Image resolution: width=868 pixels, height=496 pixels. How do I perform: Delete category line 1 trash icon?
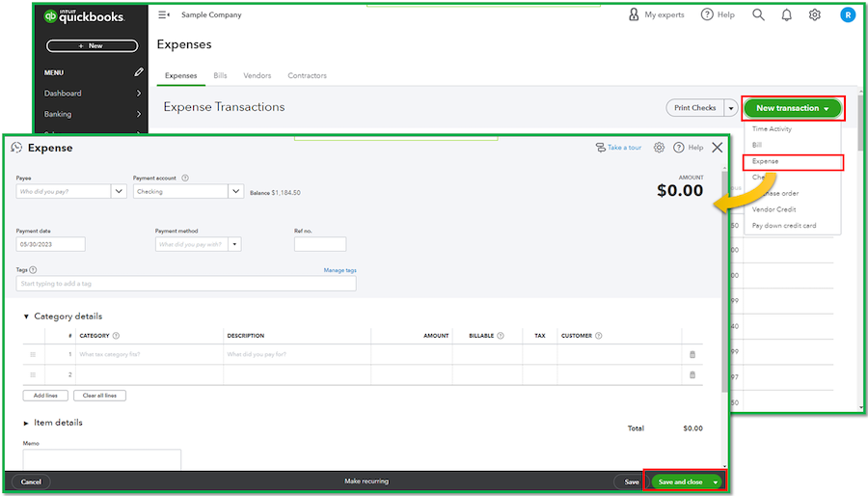point(692,354)
